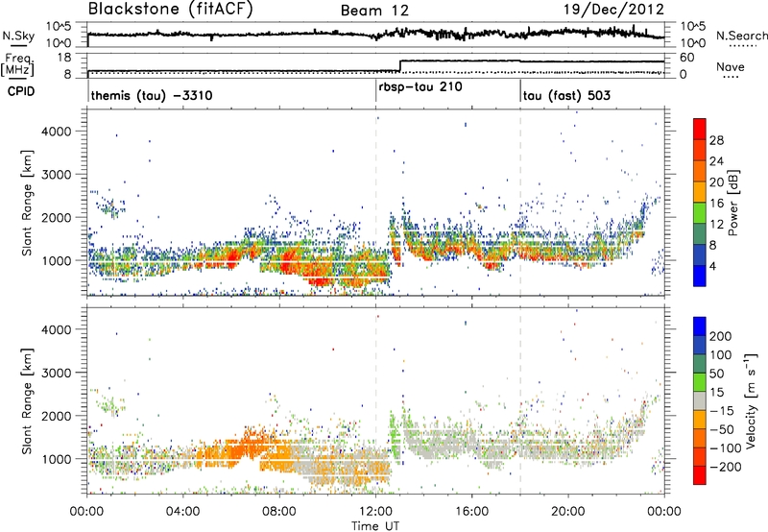Click the "12" value on the power colorbar
Image resolution: width=768 pixels, height=532 pixels.
click(x=716, y=225)
